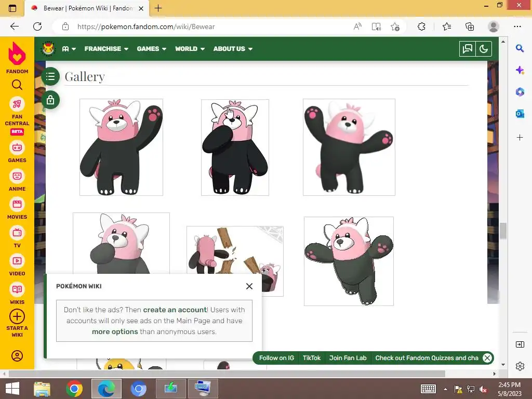The width and height of the screenshot is (532, 399).
Task: Follow the create an account link
Action: tap(175, 310)
